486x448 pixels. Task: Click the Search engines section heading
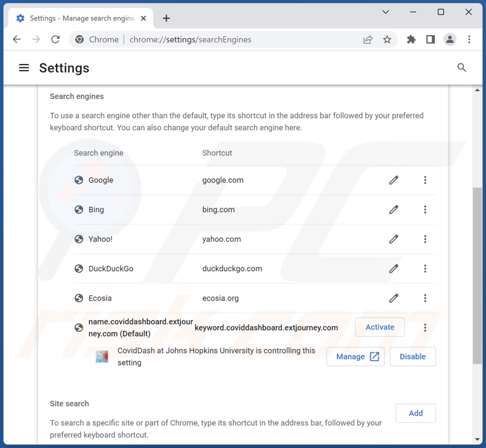click(77, 96)
